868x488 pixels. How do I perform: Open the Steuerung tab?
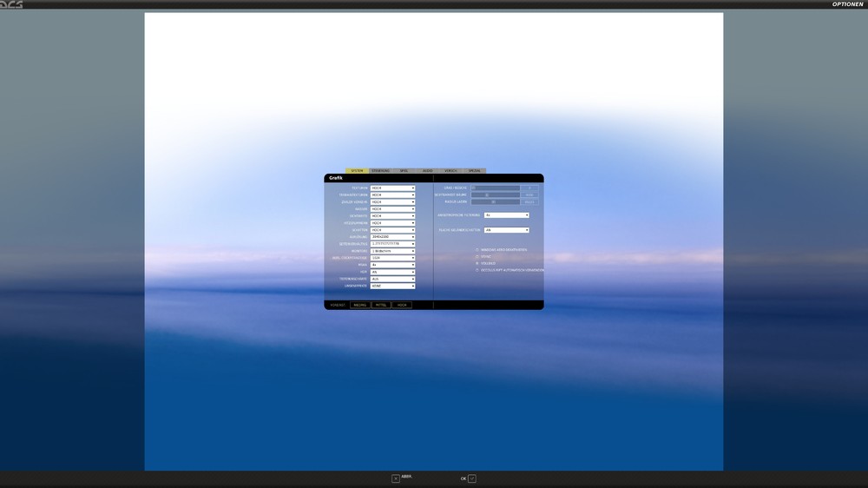[x=380, y=170]
